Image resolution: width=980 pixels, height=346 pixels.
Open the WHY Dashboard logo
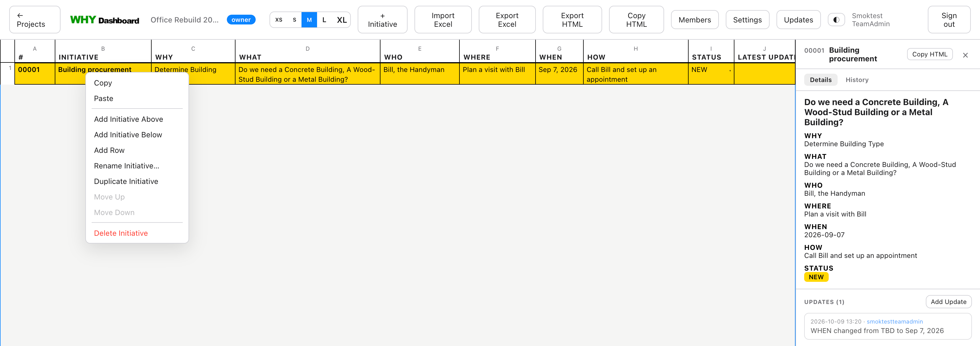coord(105,20)
